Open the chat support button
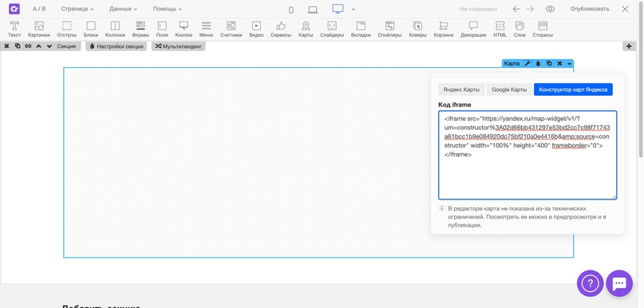This screenshot has height=308, width=644. tap(619, 283)
